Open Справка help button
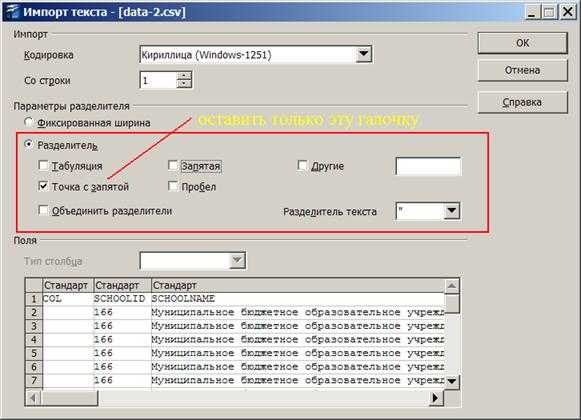Screen dimensions: 581x420 pos(522,102)
